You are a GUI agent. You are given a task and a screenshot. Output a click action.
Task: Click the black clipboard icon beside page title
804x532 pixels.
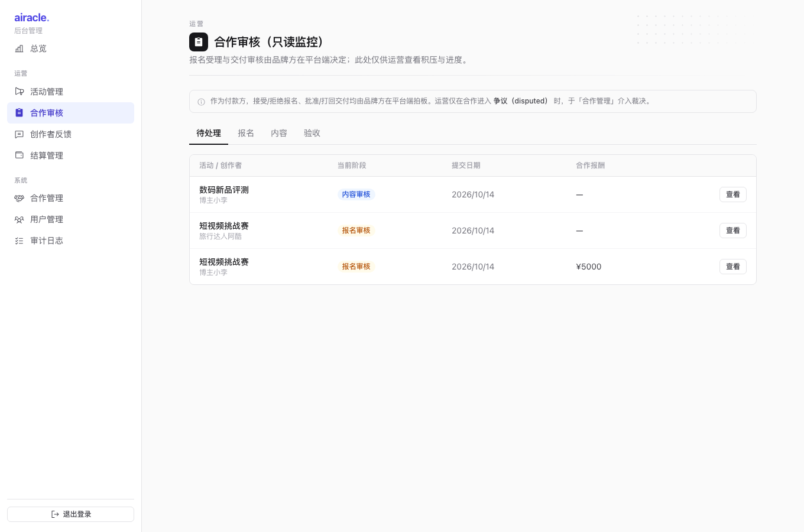tap(199, 42)
